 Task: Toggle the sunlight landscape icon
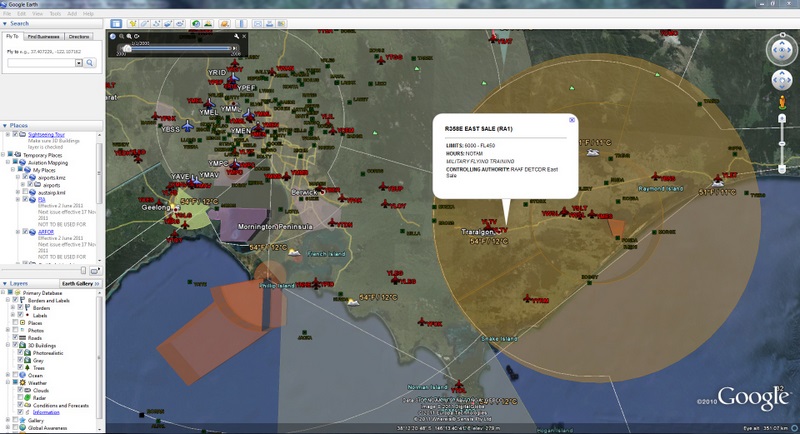pos(208,23)
